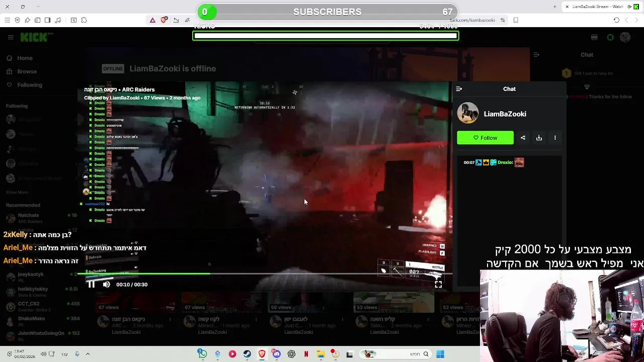Open Discord from taskbar
Viewport: 644px width, 362px height.
tap(276, 354)
